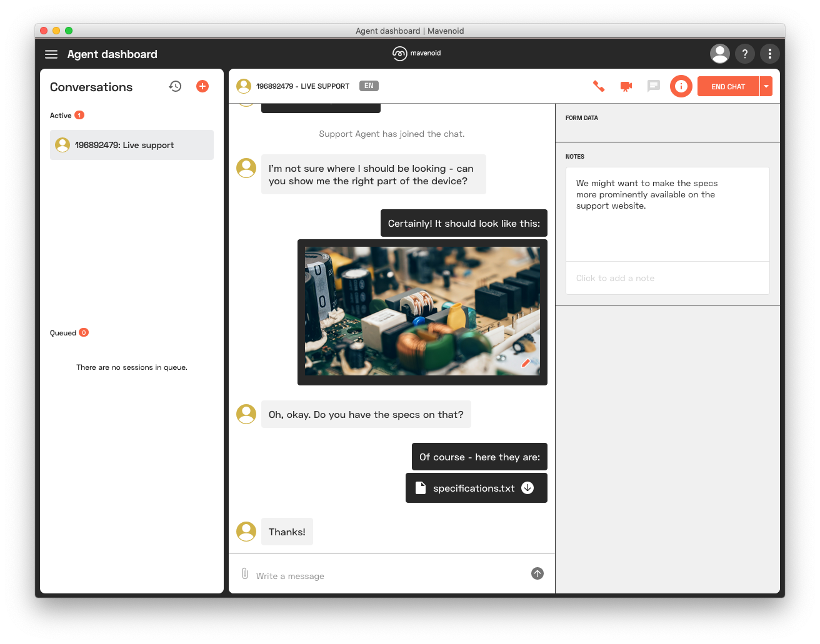Click the FORM DATA section heading
This screenshot has height=644, width=820.
tap(581, 118)
